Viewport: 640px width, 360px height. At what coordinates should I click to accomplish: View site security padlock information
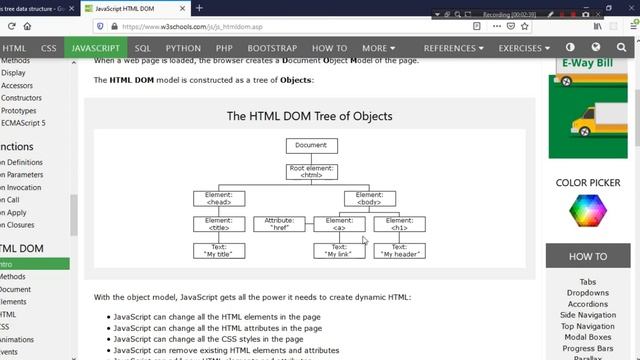(114, 27)
